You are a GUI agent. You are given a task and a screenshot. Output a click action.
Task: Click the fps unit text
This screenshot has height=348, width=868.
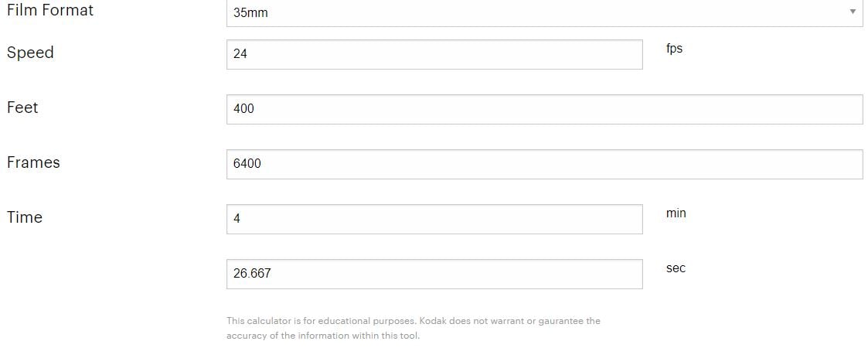coord(674,49)
